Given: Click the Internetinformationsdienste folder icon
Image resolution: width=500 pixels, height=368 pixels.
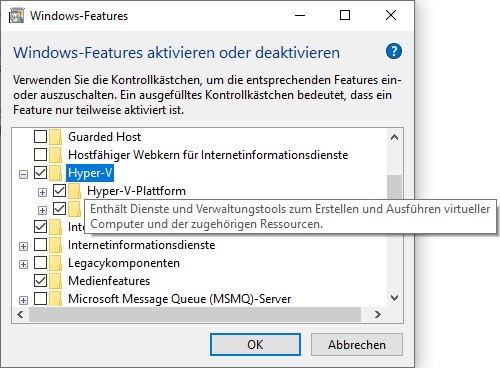Looking at the screenshot, I should (x=55, y=245).
